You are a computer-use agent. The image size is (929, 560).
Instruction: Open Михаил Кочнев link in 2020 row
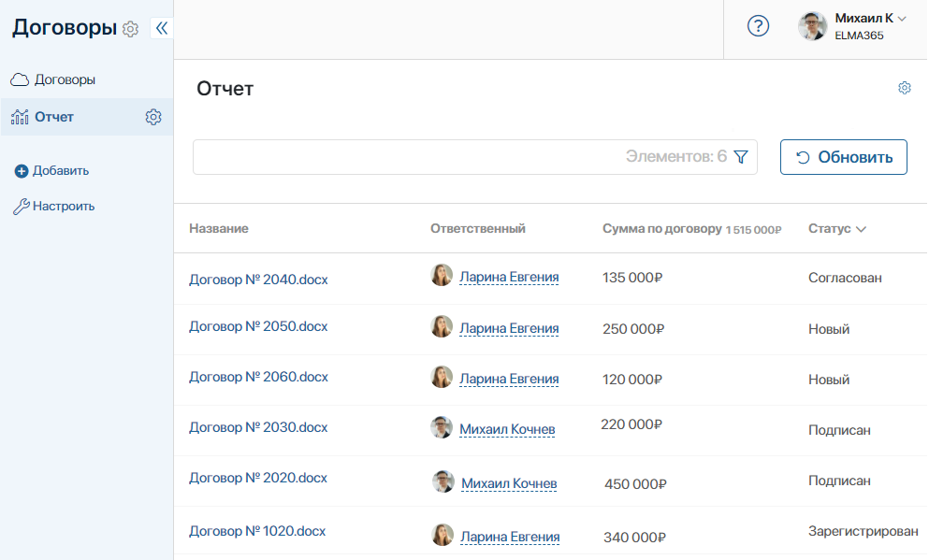(x=509, y=483)
